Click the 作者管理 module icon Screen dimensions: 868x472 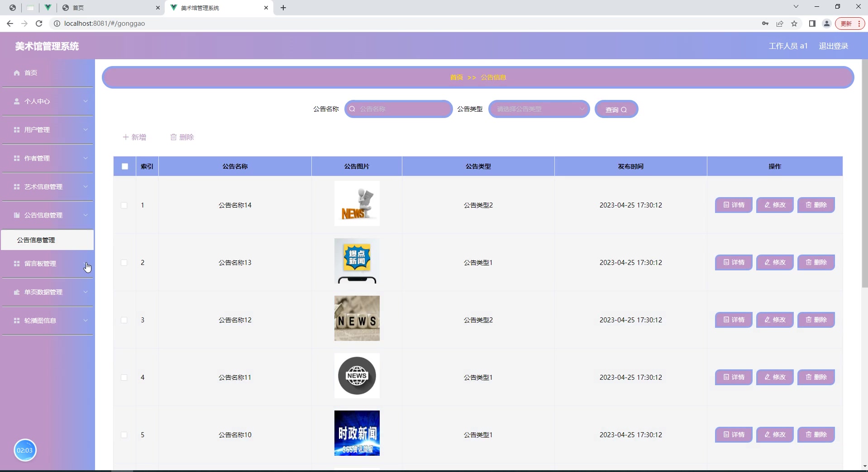[16, 158]
